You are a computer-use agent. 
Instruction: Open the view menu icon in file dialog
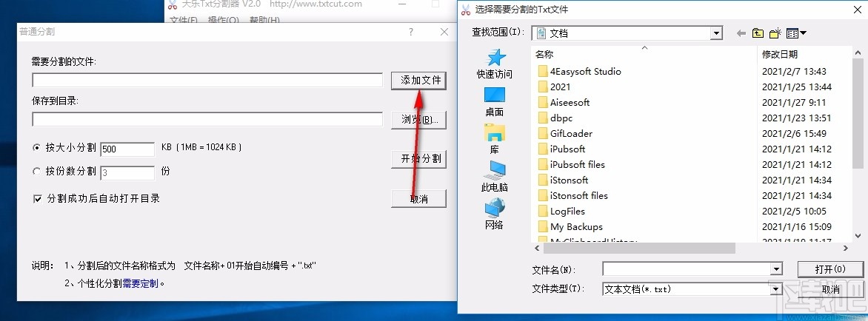tap(796, 33)
